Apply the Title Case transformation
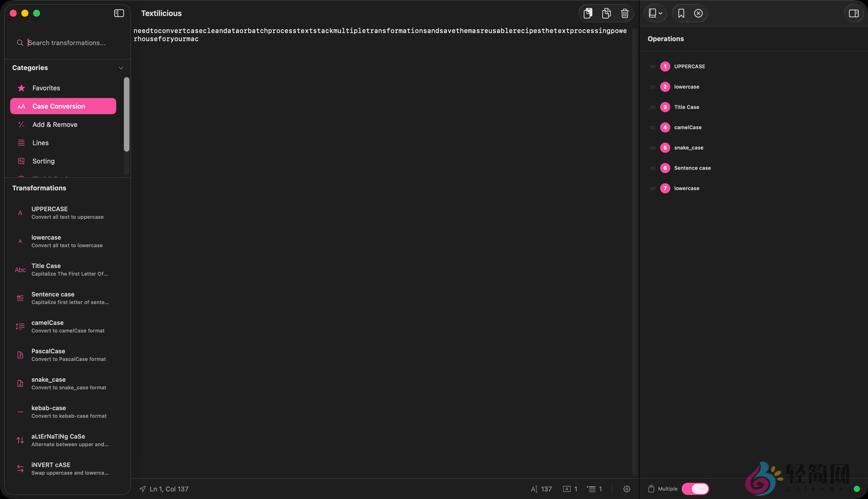 tap(67, 270)
